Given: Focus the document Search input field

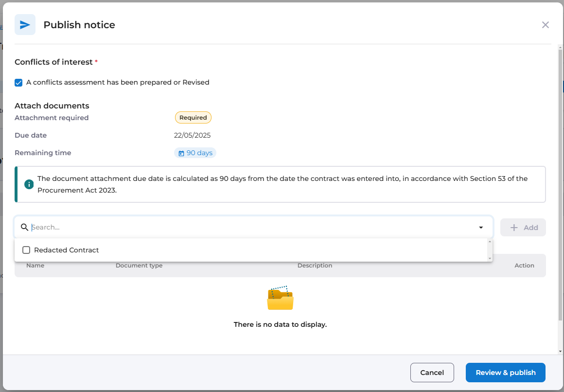Looking at the screenshot, I should (x=253, y=227).
